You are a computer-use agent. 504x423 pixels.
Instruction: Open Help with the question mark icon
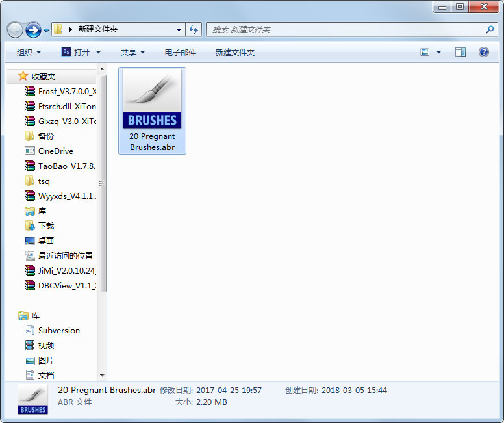coord(483,52)
